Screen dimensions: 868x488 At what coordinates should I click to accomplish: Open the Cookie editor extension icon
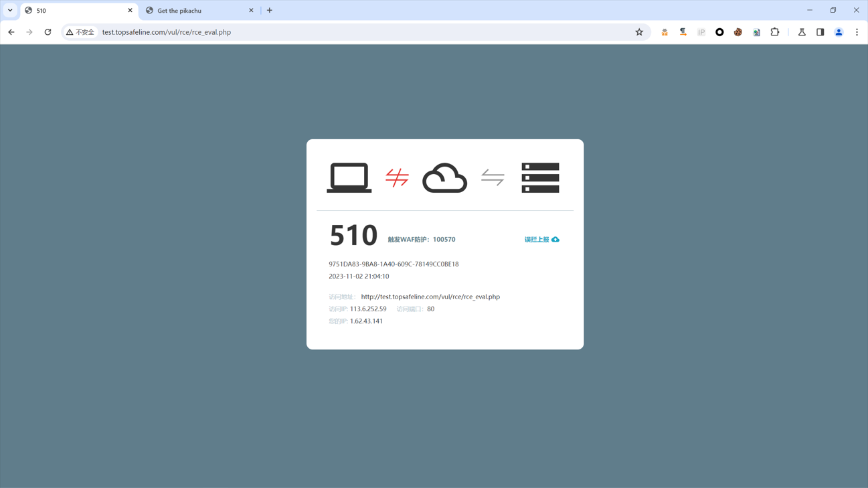pyautogui.click(x=737, y=31)
